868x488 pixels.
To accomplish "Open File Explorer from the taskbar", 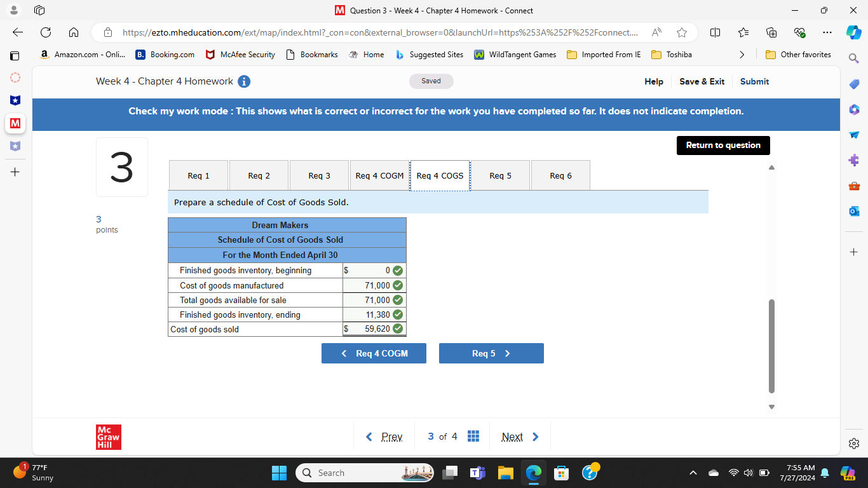I will [x=505, y=473].
